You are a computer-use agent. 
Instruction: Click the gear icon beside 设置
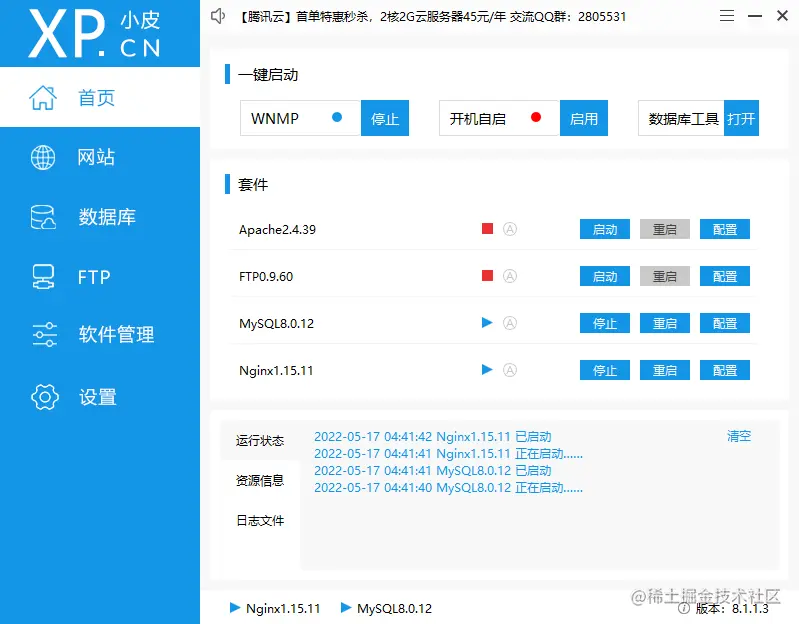(45, 397)
